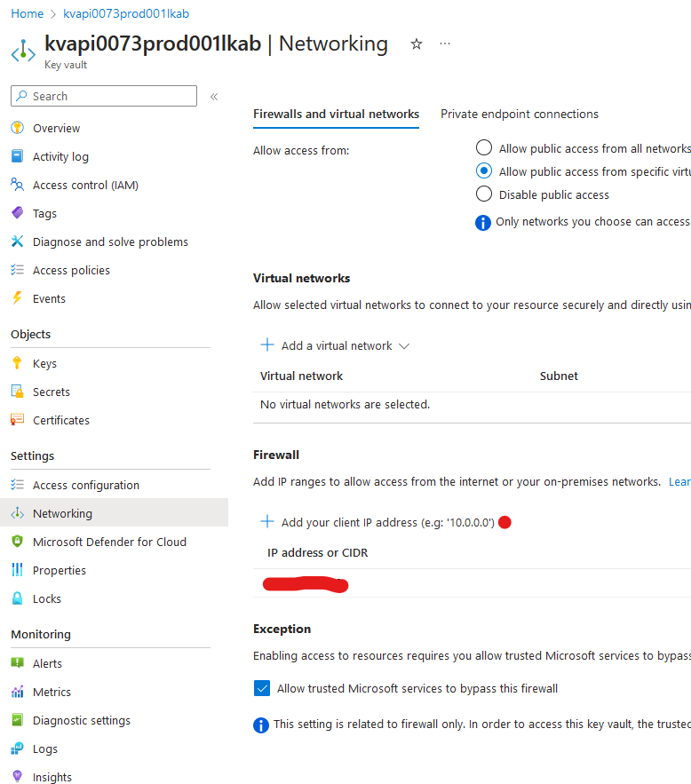Open the Learn more link under Firewall
The height and width of the screenshot is (784, 691).
point(680,481)
